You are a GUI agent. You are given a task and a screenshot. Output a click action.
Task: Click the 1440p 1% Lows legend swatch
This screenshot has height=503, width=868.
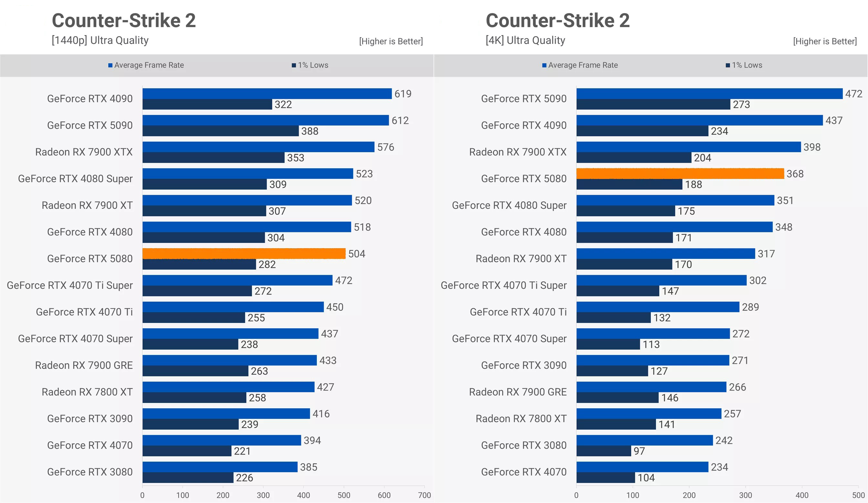(x=294, y=66)
